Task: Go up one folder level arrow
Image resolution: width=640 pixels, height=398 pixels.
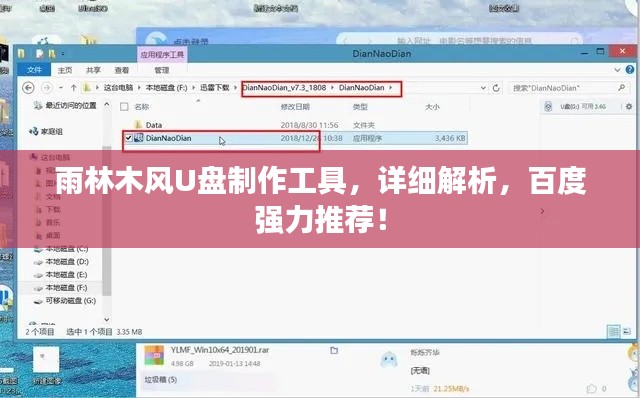Action: pos(73,88)
